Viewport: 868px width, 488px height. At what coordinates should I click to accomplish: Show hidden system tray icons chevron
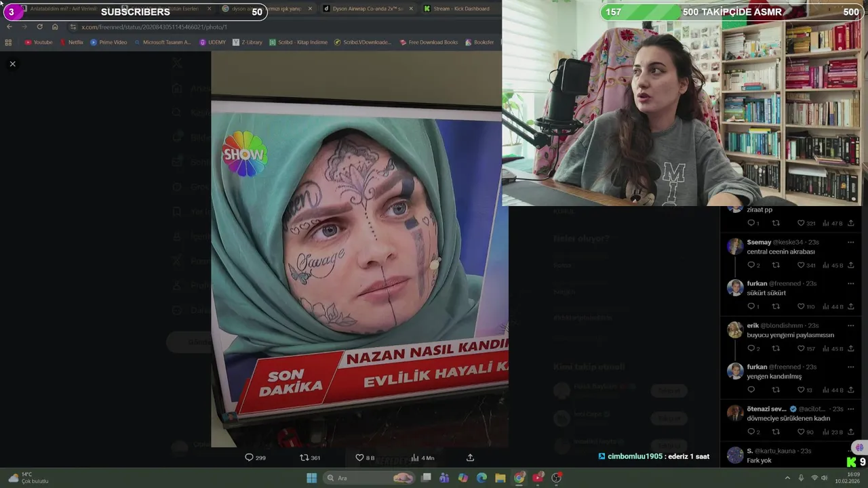tap(787, 478)
